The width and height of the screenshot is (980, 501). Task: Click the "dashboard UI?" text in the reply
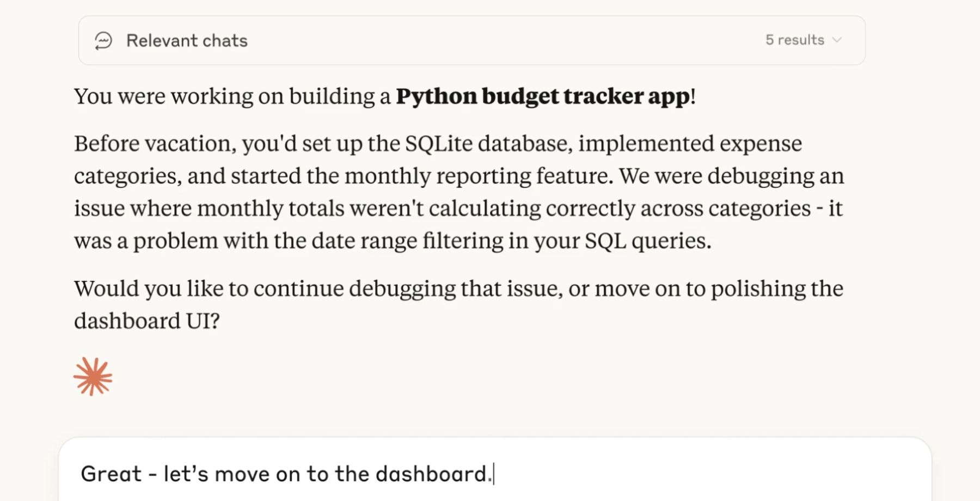(x=147, y=321)
